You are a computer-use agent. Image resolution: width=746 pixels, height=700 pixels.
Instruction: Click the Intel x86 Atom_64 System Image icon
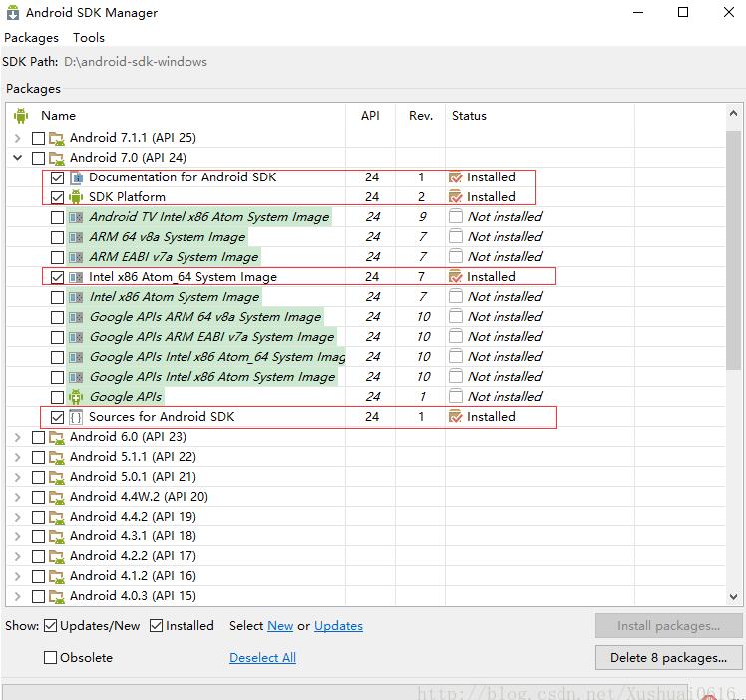[x=76, y=277]
